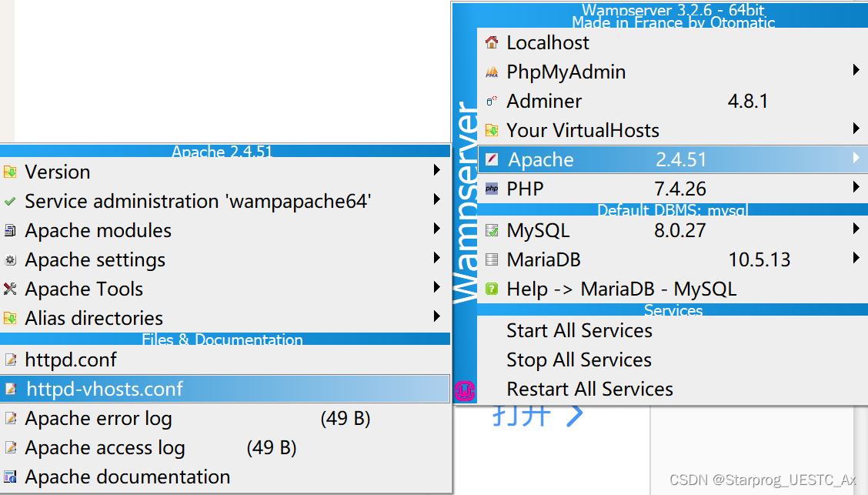Screen dimensions: 868x495
Task: Choose Start All Services
Action: click(672, 330)
